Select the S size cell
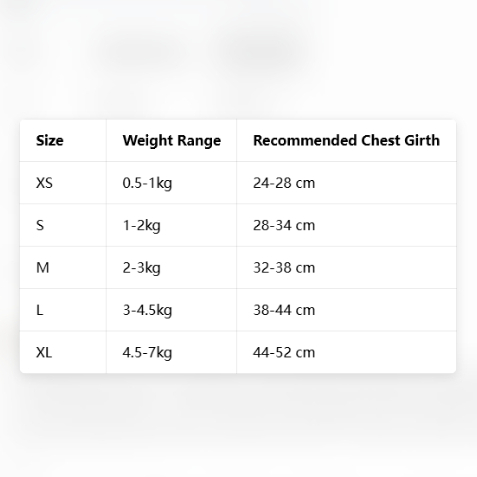Screen dimensions: 477x477 point(63,225)
